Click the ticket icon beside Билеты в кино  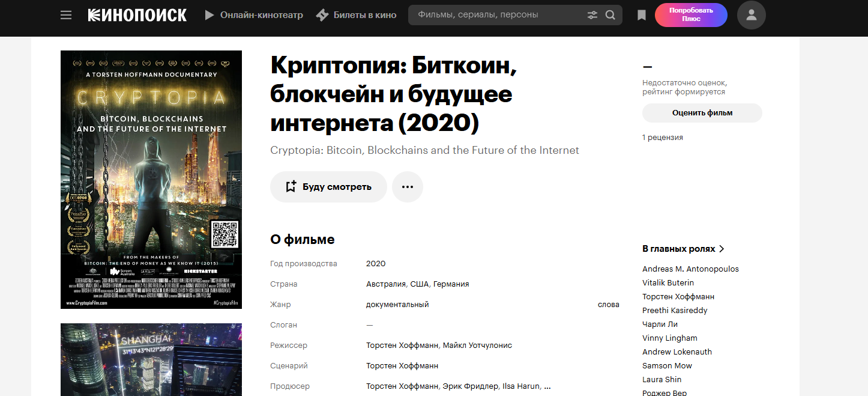click(x=322, y=15)
